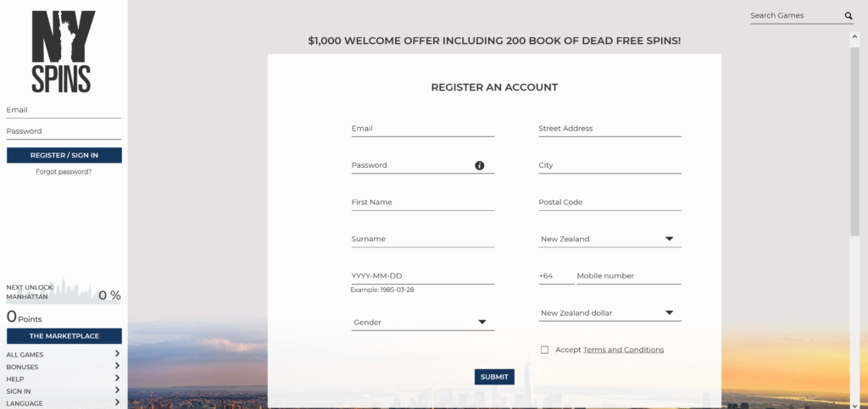Expand the Bonuses chevron
The width and height of the screenshot is (868, 409).
click(117, 366)
